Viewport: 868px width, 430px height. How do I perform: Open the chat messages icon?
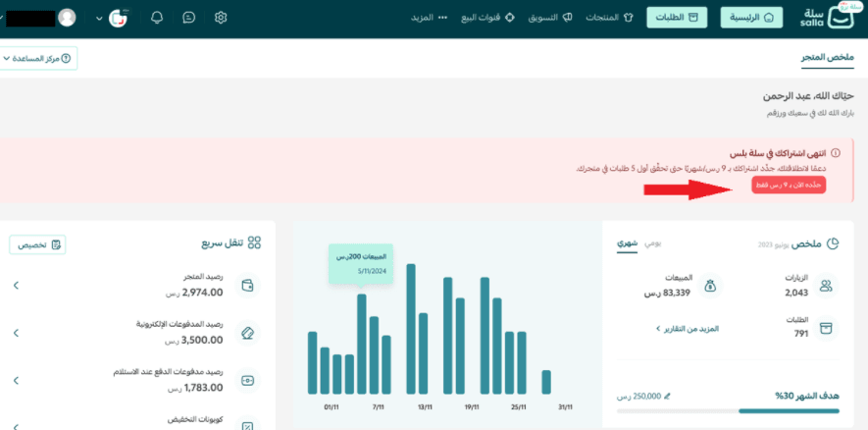tap(189, 18)
